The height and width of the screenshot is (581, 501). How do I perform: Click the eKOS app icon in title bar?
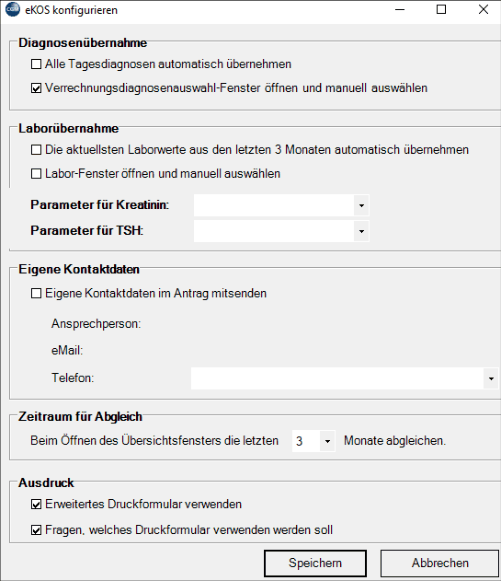(13, 10)
